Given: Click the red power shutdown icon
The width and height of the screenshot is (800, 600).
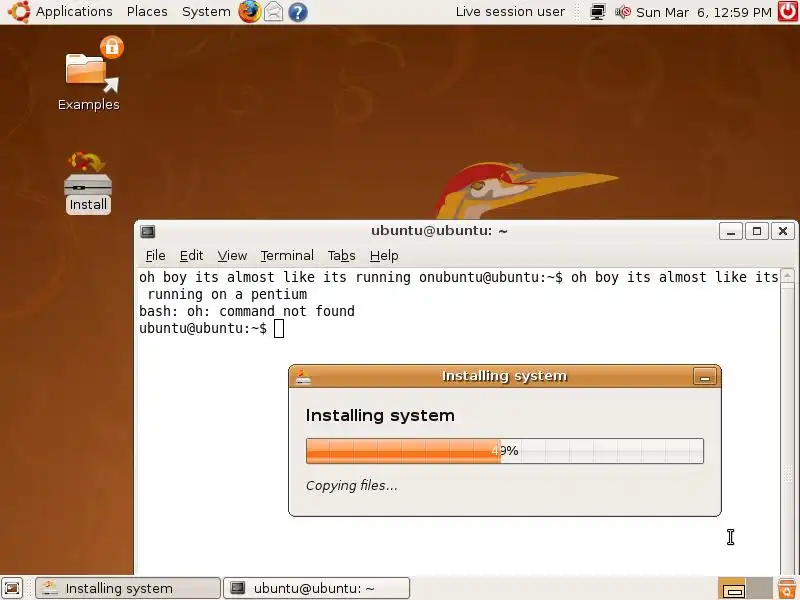Looking at the screenshot, I should coord(788,12).
